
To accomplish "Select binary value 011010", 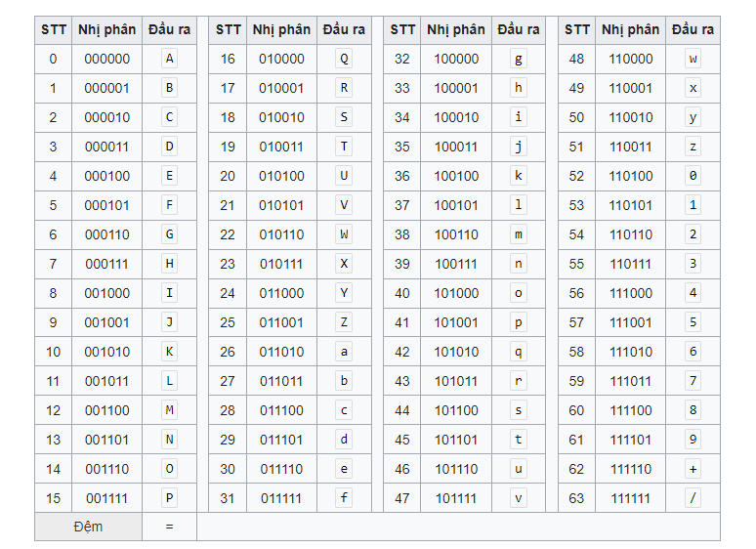I will [281, 352].
